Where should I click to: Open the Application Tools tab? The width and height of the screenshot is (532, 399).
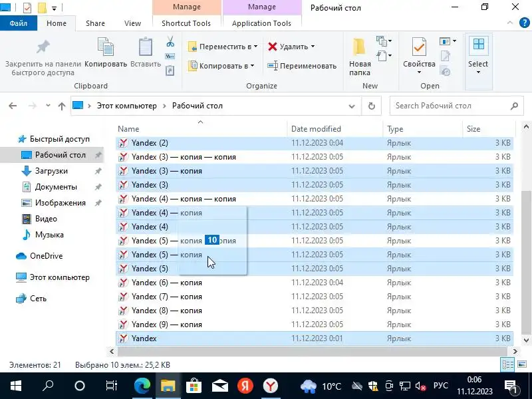coord(261,23)
